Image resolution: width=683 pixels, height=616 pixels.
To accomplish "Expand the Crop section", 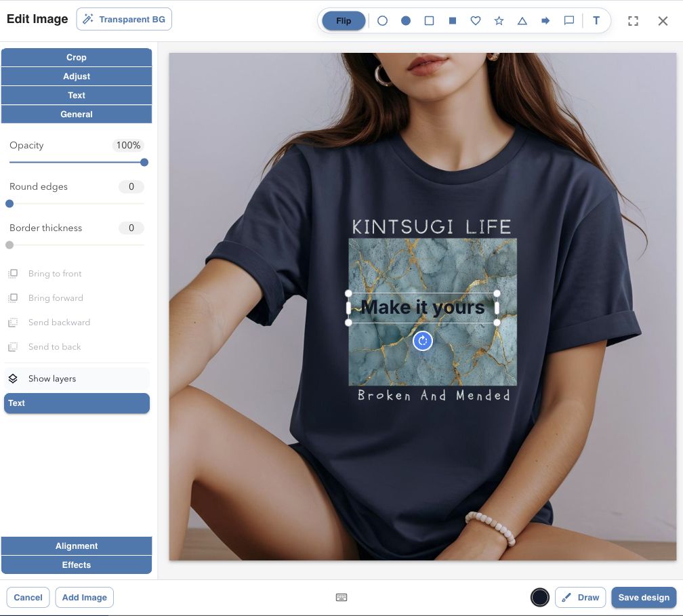I will coord(77,58).
